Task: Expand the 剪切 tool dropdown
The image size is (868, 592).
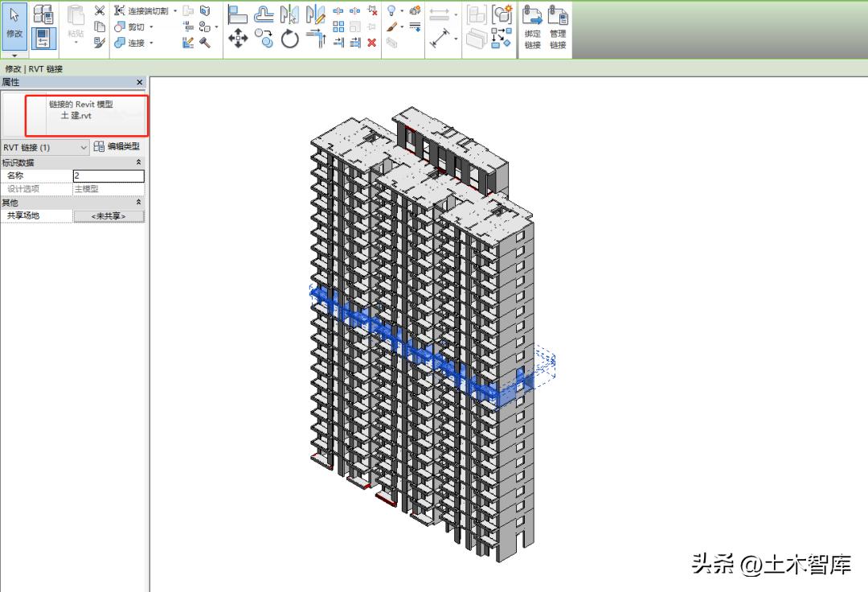Action: (x=151, y=27)
